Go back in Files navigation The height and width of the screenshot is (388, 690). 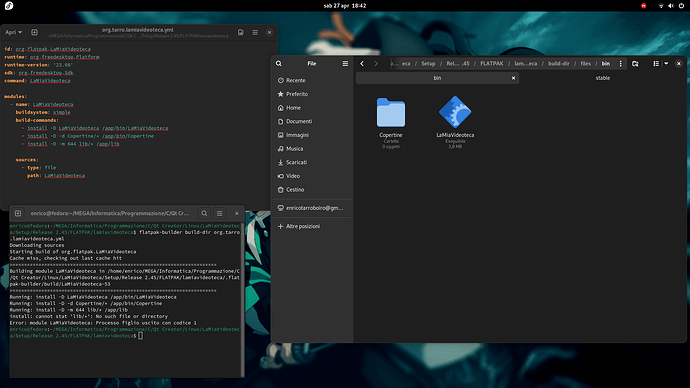tap(362, 63)
